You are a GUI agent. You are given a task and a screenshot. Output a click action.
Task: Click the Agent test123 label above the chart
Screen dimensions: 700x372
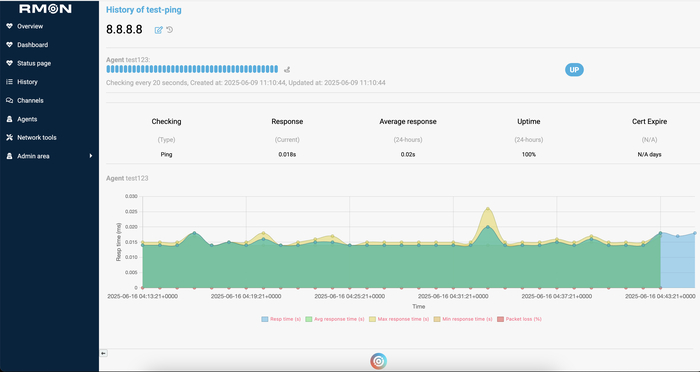[127, 178]
